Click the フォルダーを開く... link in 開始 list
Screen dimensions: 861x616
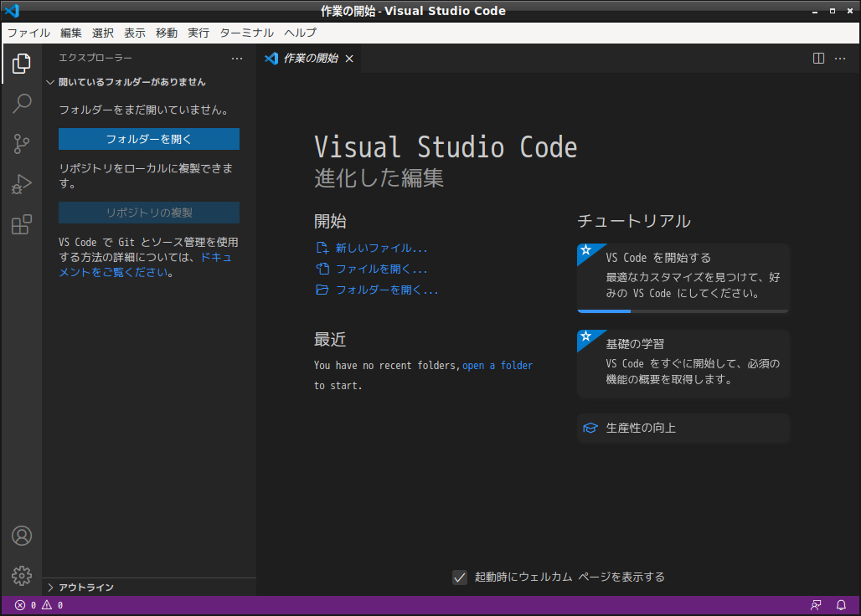point(387,290)
